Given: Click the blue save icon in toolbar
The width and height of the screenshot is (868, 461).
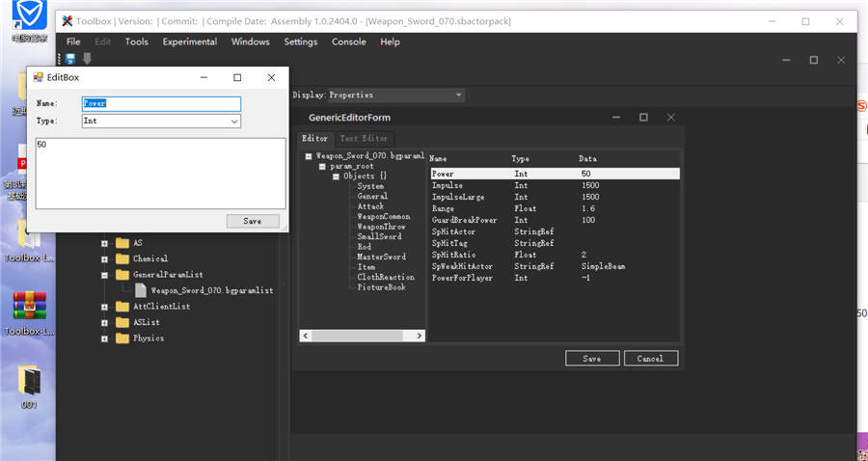Looking at the screenshot, I should (x=71, y=60).
